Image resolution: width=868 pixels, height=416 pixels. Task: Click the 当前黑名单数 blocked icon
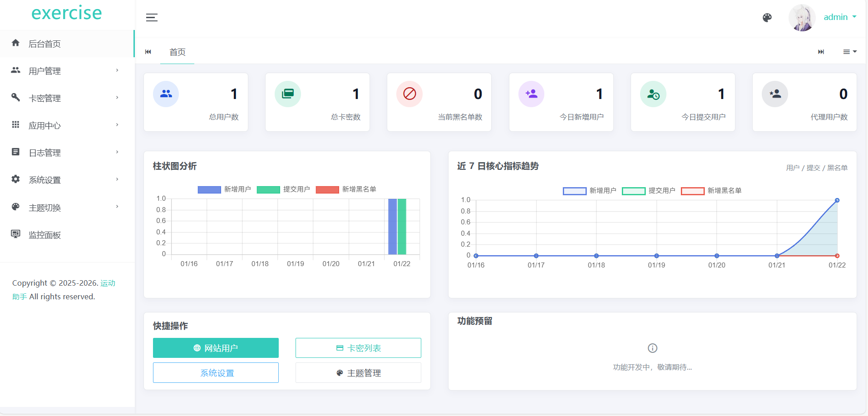409,94
